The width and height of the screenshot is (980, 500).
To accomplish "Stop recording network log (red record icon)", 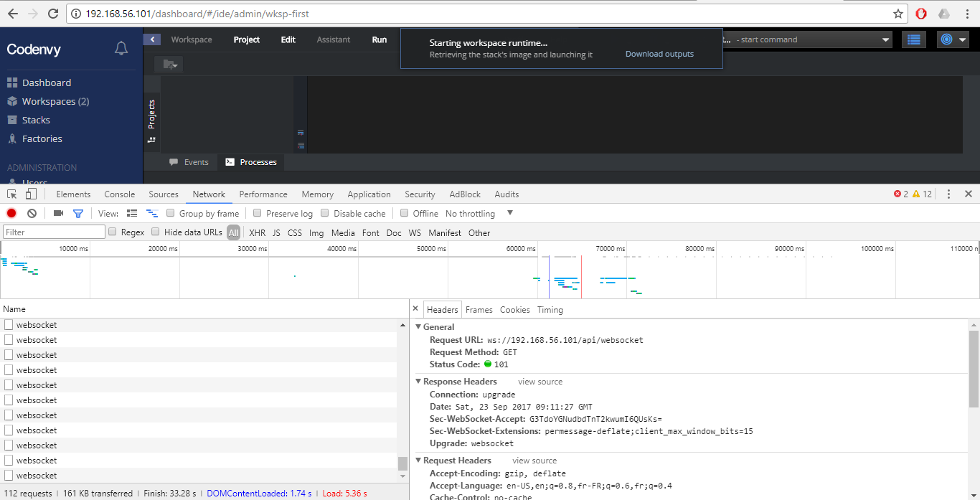I will (10, 213).
